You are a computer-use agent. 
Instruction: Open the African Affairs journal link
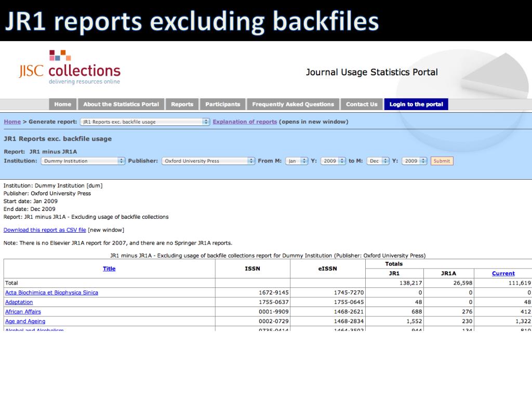[x=23, y=312]
